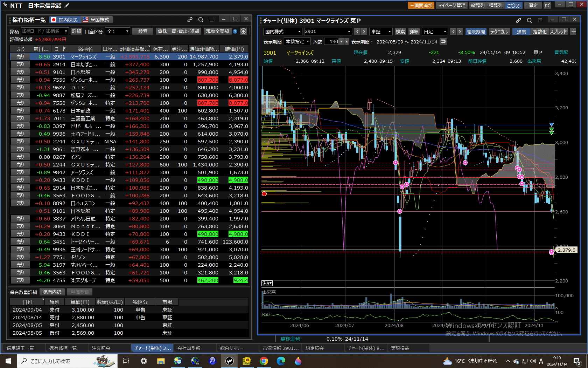Open Task View on the taskbar
This screenshot has height=368, width=588.
[126, 361]
